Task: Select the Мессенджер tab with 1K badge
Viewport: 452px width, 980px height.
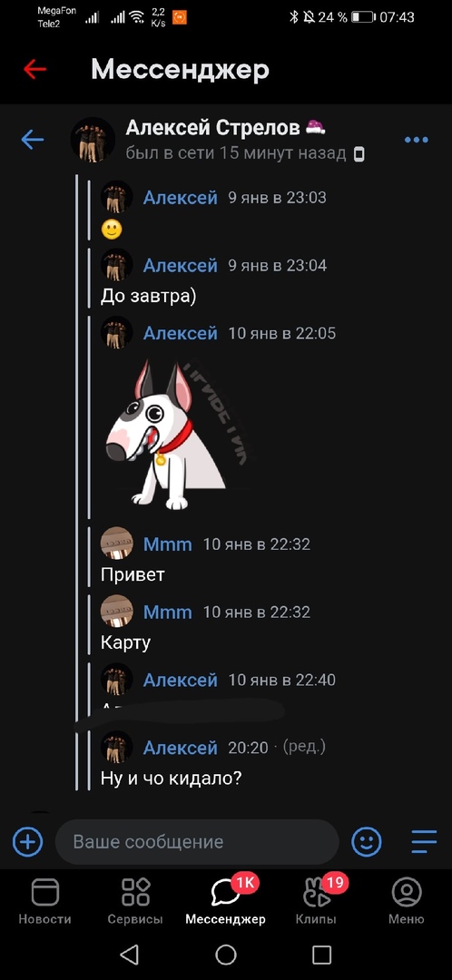Action: [x=226, y=901]
